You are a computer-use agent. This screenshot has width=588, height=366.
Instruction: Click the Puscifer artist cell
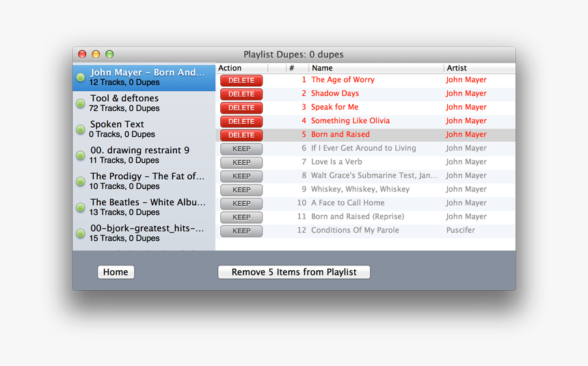[461, 230]
